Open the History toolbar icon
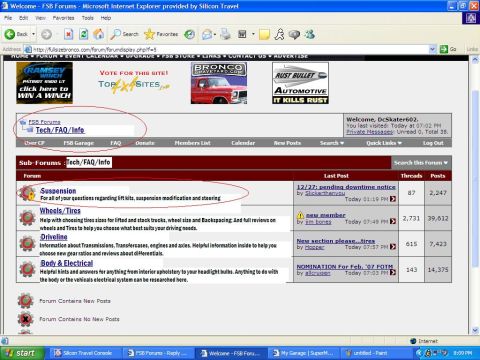The image size is (480, 360). 190,34
